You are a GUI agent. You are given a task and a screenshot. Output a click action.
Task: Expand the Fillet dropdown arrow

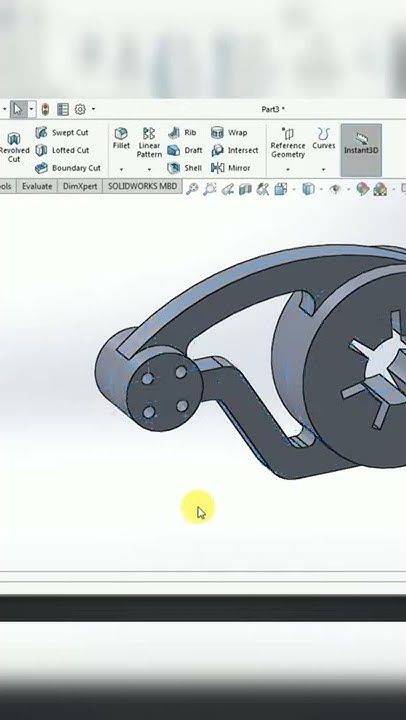[121, 169]
